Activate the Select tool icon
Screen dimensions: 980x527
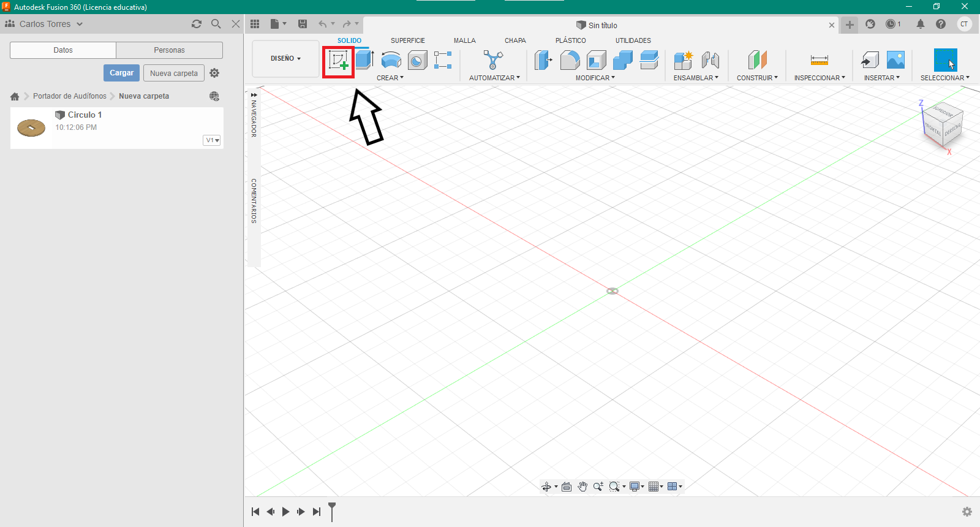(x=945, y=60)
